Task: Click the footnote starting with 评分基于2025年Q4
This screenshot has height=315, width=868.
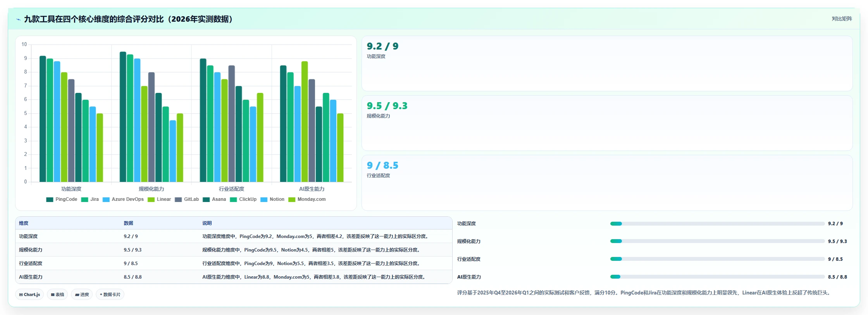Action: coord(644,293)
